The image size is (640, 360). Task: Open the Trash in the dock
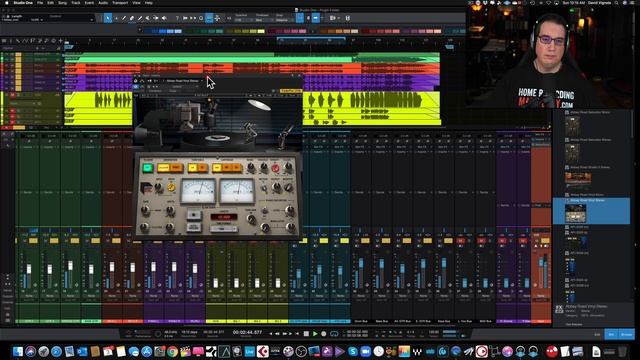[x=622, y=351]
